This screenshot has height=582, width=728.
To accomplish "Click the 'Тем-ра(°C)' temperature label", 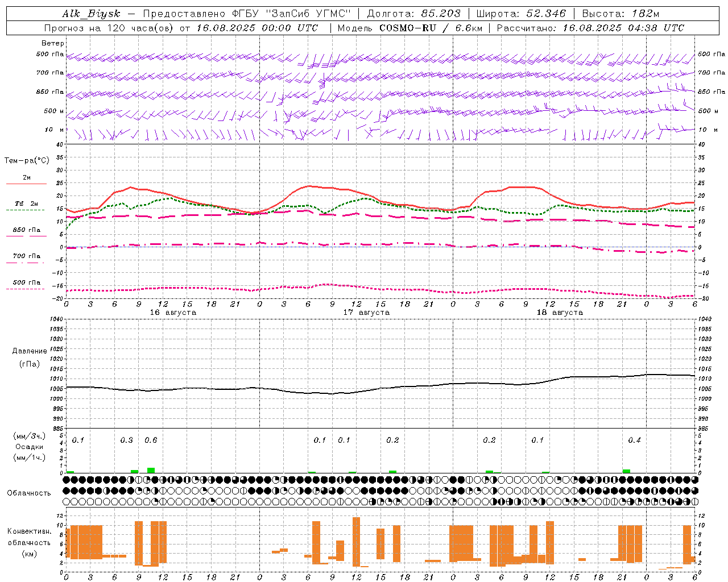I will tap(27, 161).
